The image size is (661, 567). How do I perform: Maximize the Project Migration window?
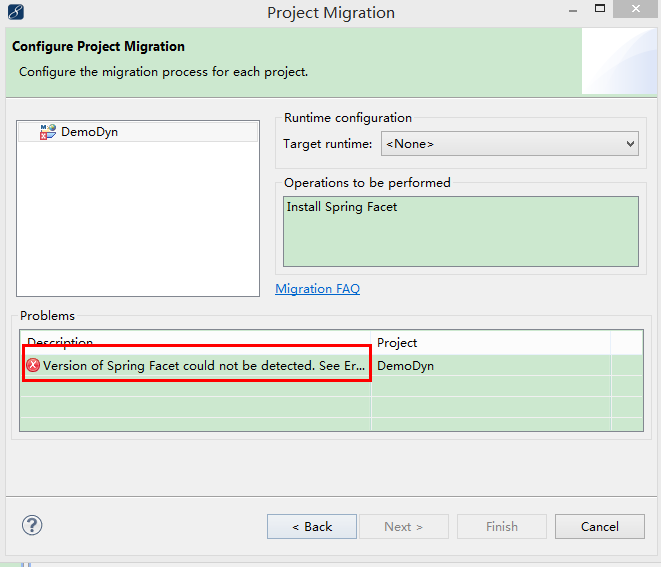coord(600,8)
